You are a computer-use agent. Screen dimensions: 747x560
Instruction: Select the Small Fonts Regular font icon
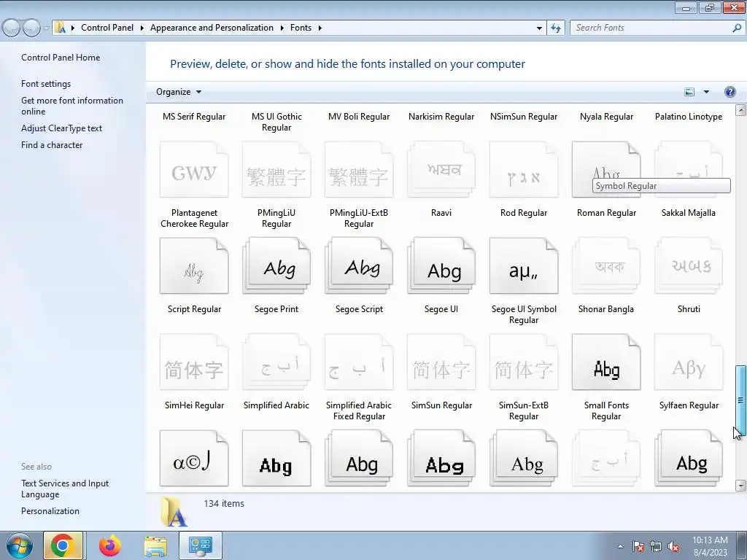pos(606,362)
